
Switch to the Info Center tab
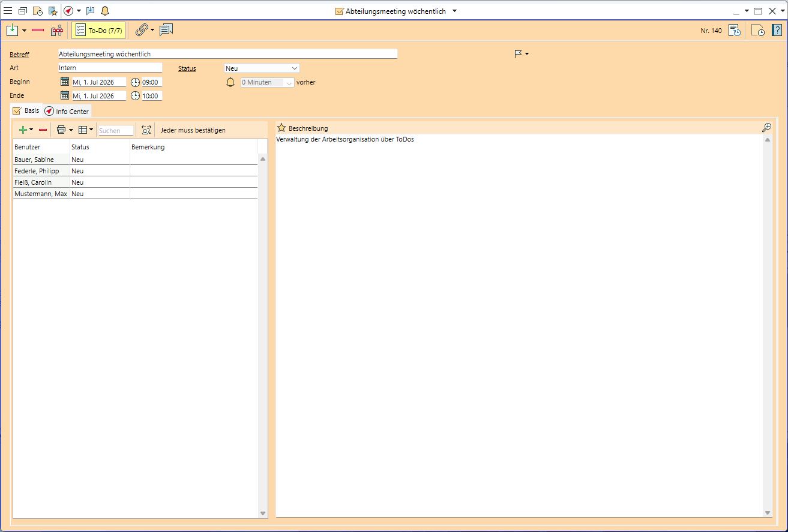coord(67,112)
